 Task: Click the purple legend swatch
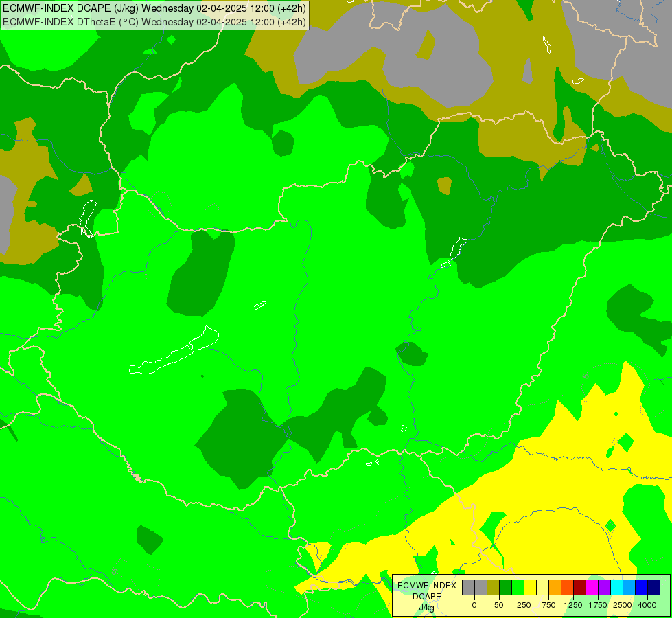click(605, 588)
